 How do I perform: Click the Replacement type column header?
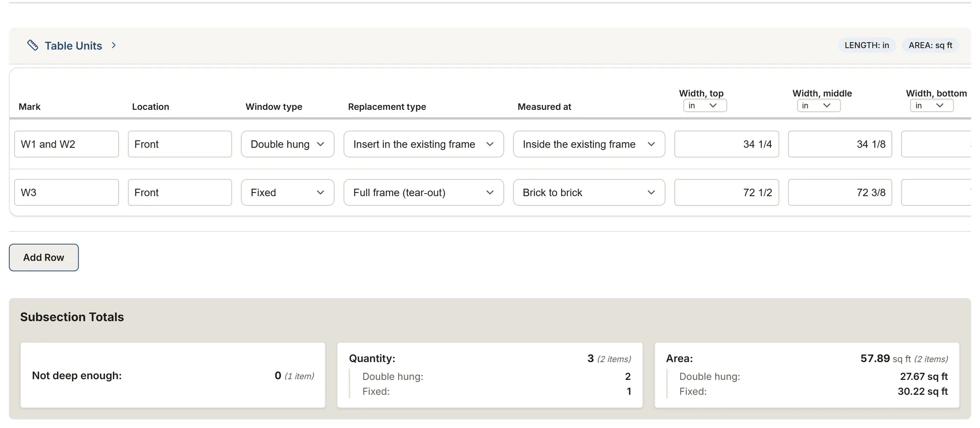tap(387, 106)
